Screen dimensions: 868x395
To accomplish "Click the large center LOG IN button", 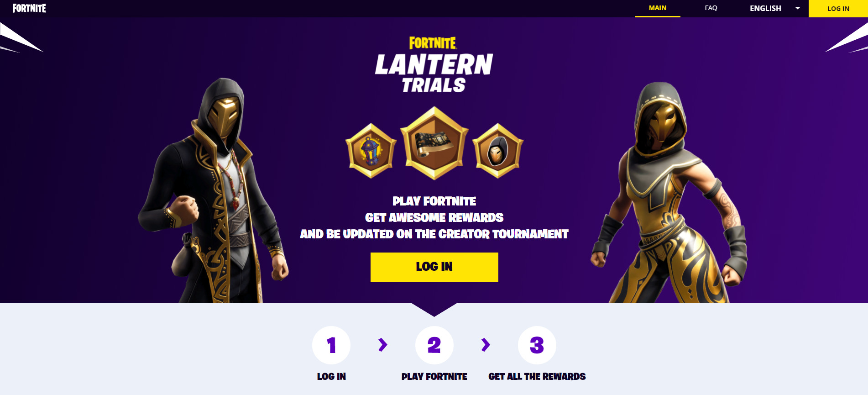I will [x=434, y=267].
